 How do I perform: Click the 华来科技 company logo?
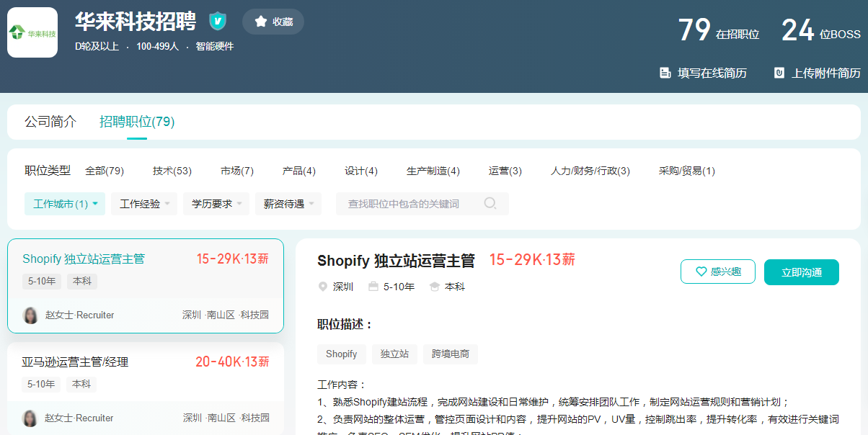point(32,32)
